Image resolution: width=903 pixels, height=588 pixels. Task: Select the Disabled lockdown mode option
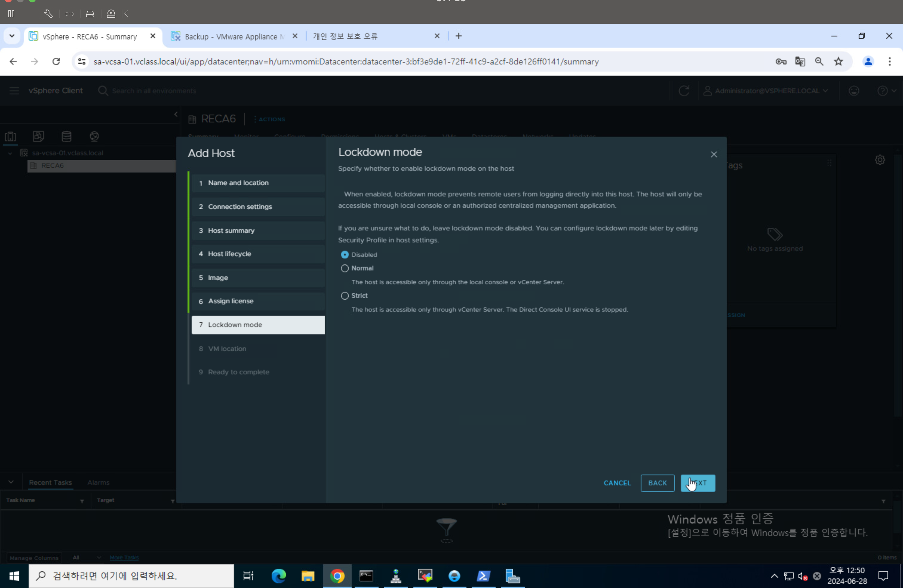tap(345, 255)
